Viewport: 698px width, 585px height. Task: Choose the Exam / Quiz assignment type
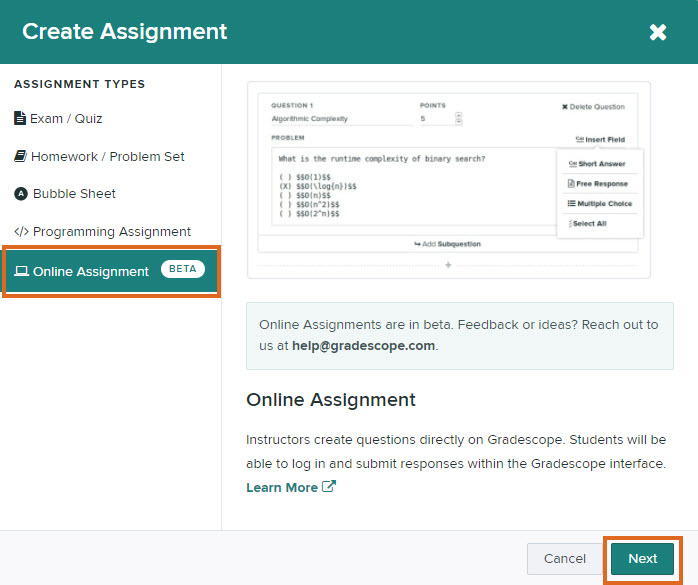[66, 119]
